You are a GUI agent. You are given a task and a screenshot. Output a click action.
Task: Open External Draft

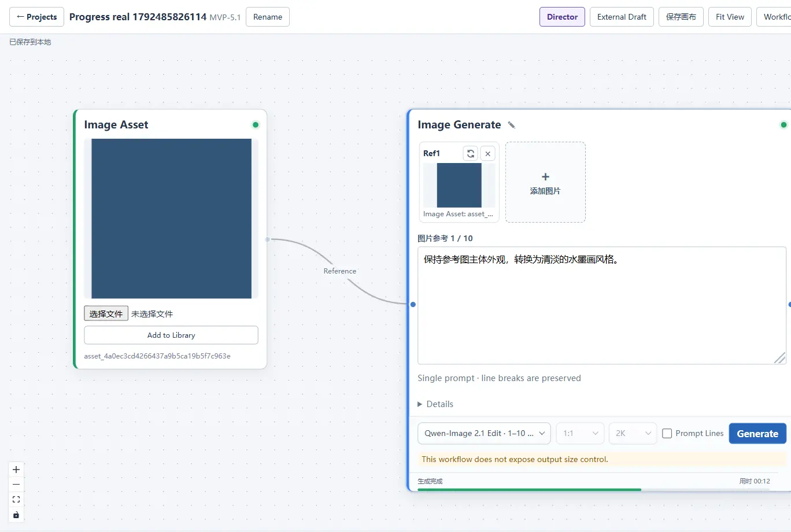click(622, 17)
